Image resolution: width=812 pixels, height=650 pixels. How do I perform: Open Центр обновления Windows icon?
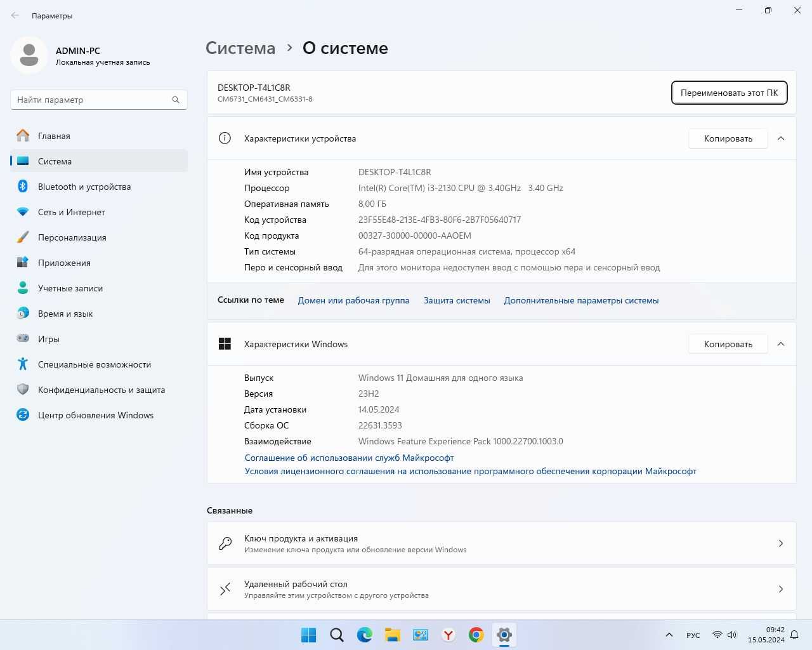[x=23, y=415]
